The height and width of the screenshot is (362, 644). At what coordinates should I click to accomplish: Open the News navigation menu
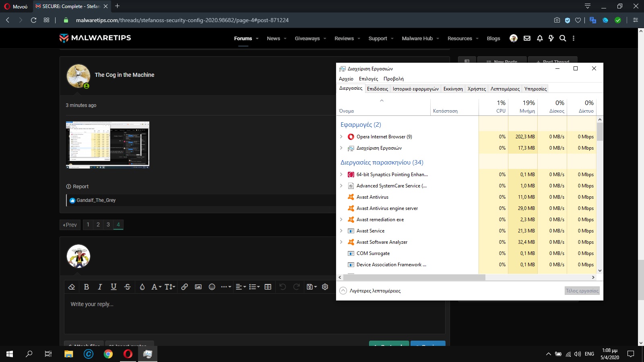[x=273, y=39]
